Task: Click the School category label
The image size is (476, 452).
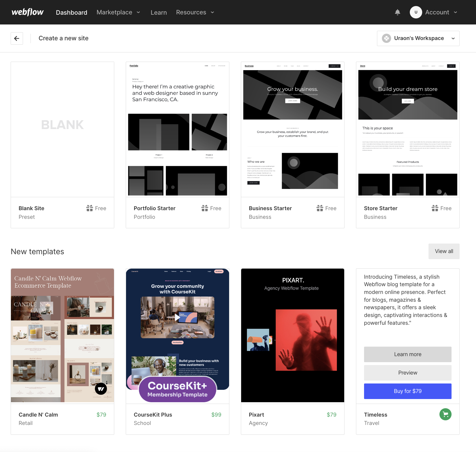Action: pos(142,423)
